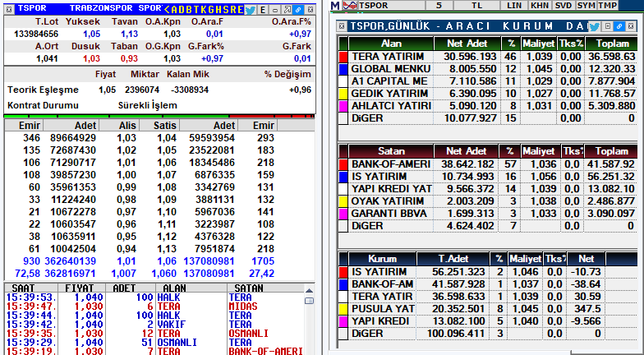This screenshot has height=355, width=644.
Task: Click the yellow letter D shortcut in title bar
Action: point(182,10)
